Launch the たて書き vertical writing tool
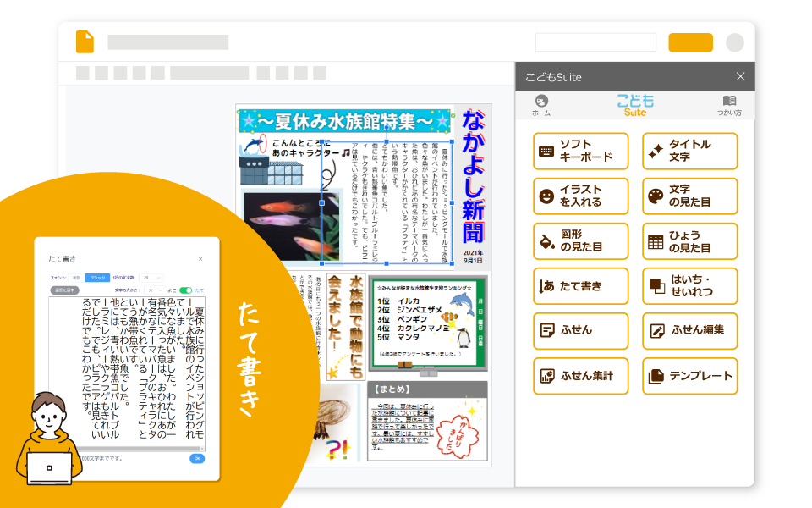The image size is (812, 508). click(580, 286)
